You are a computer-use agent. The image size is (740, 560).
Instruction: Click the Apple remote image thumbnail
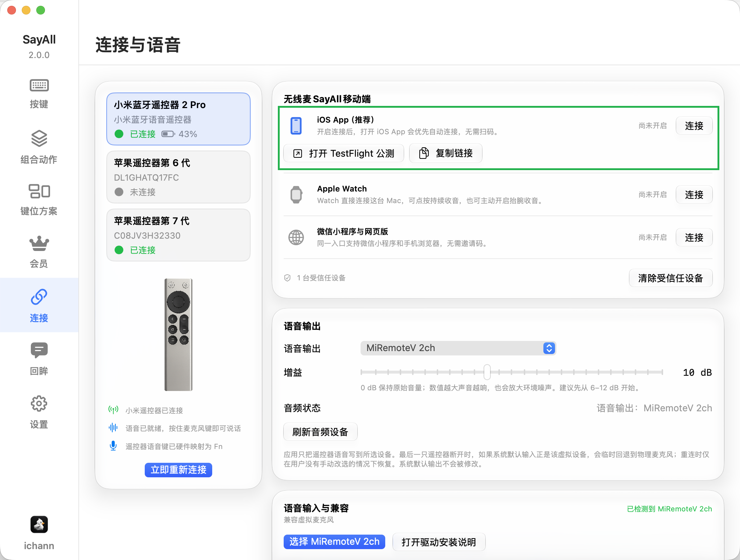coord(178,334)
